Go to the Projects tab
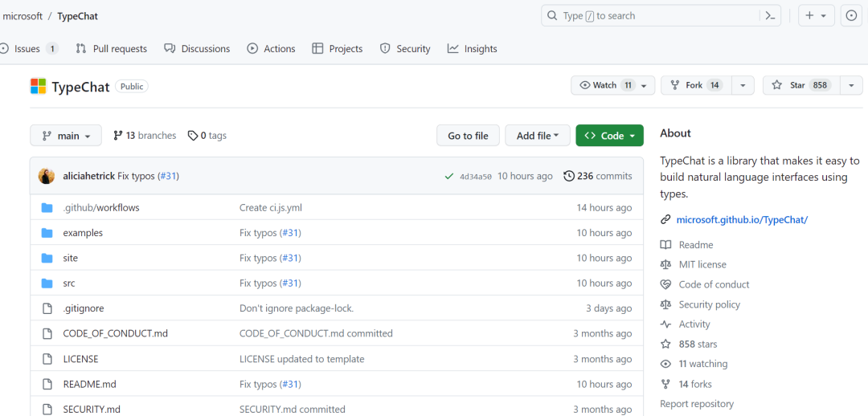The image size is (868, 416). coord(338,49)
